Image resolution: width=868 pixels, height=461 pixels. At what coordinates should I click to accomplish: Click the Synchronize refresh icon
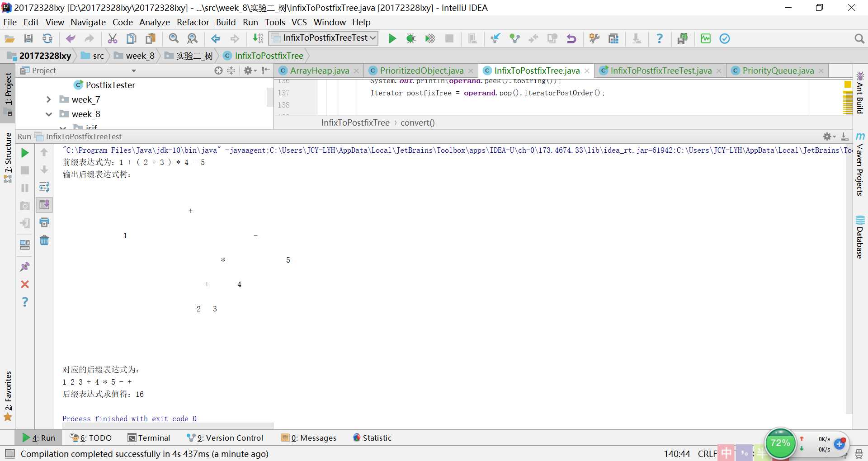47,39
